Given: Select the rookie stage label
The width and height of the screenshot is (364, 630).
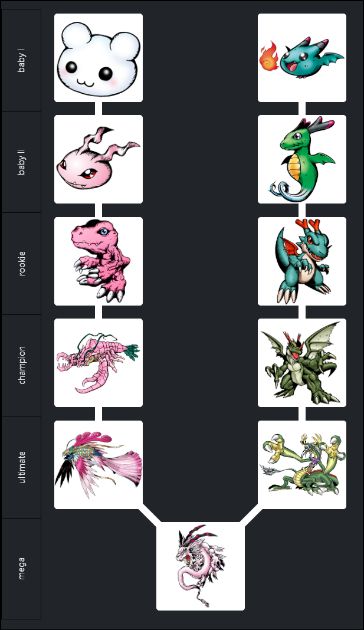Looking at the screenshot, I should click(x=21, y=264).
